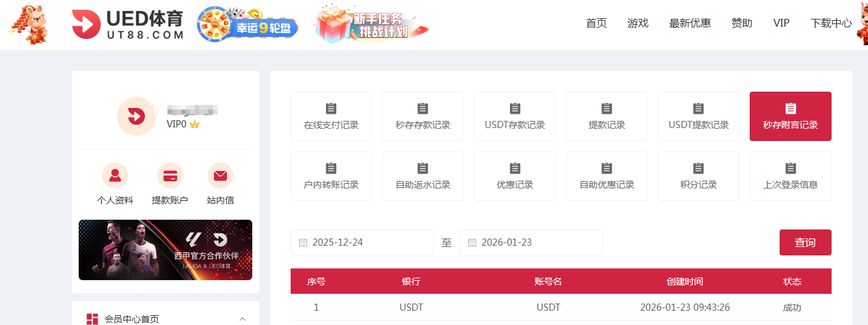Open 站内信 mail icon
This screenshot has height=325, width=868.
pyautogui.click(x=220, y=175)
